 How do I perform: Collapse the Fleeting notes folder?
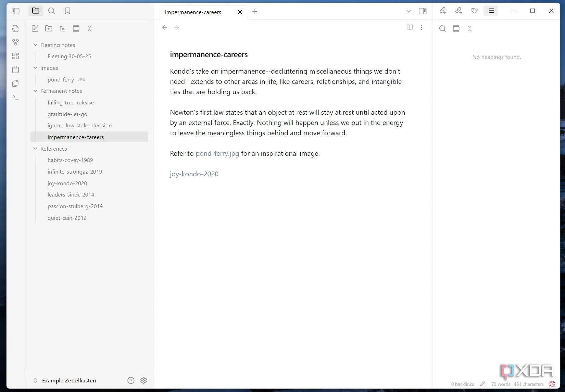pos(35,45)
